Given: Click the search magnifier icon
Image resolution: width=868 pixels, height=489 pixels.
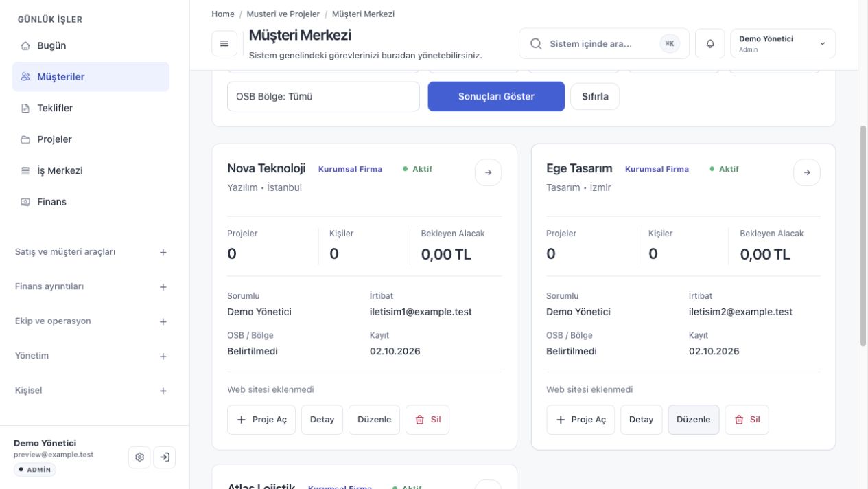Looking at the screenshot, I should 537,44.
